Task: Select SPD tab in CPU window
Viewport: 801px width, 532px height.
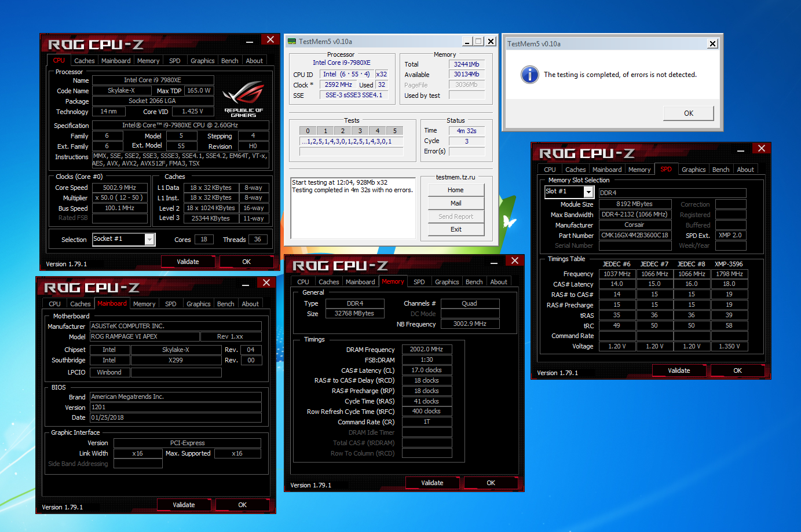Action: [174, 61]
